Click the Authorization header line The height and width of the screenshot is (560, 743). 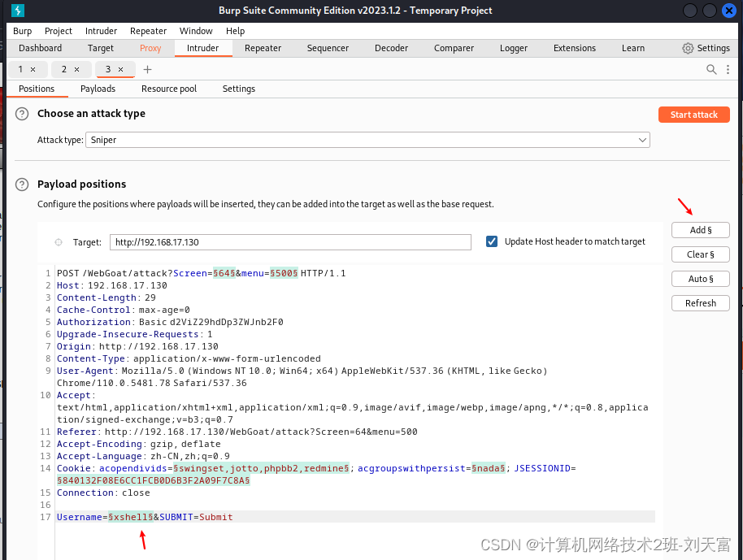pyautogui.click(x=170, y=322)
